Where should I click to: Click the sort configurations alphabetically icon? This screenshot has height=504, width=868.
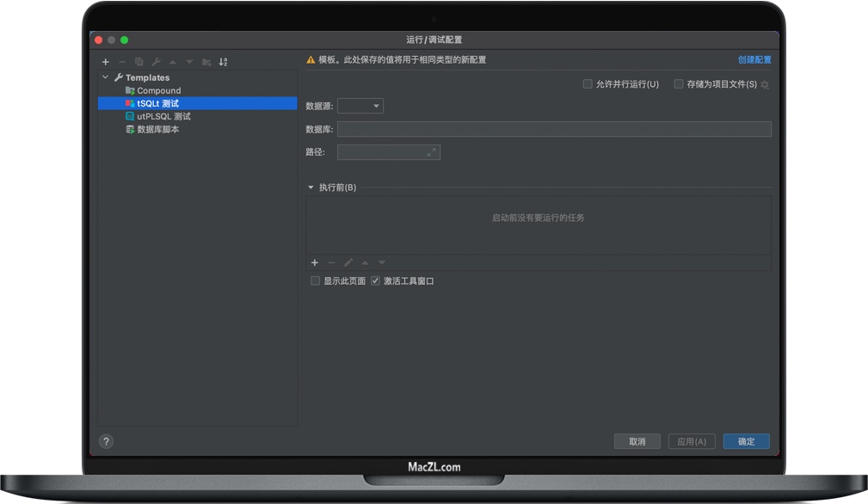point(223,61)
